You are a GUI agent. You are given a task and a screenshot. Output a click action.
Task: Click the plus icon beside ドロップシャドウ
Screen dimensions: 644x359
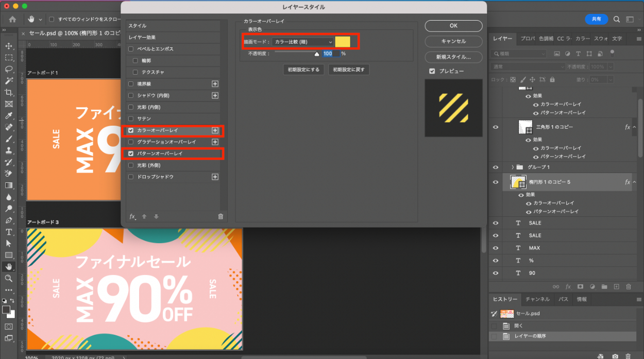[x=215, y=177]
